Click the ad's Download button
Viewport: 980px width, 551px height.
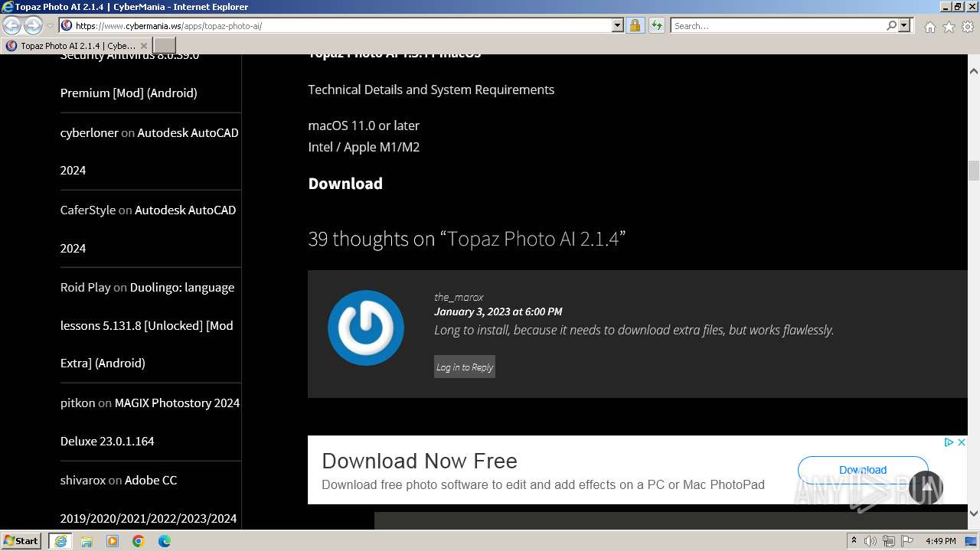point(863,470)
